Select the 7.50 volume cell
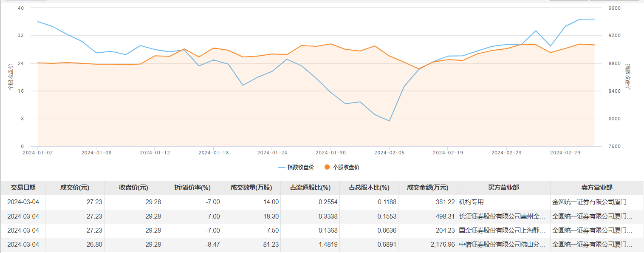This screenshot has width=644, height=253. pos(251,230)
